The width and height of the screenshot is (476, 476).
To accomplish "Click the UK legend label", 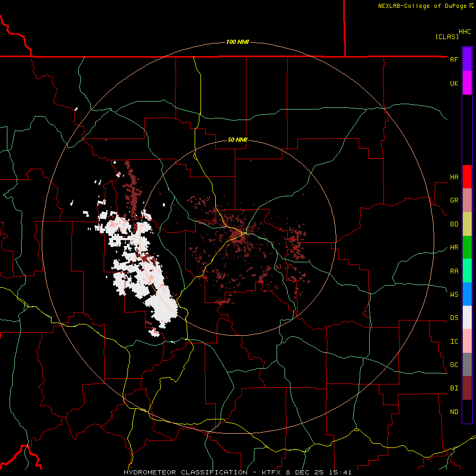I will click(454, 83).
